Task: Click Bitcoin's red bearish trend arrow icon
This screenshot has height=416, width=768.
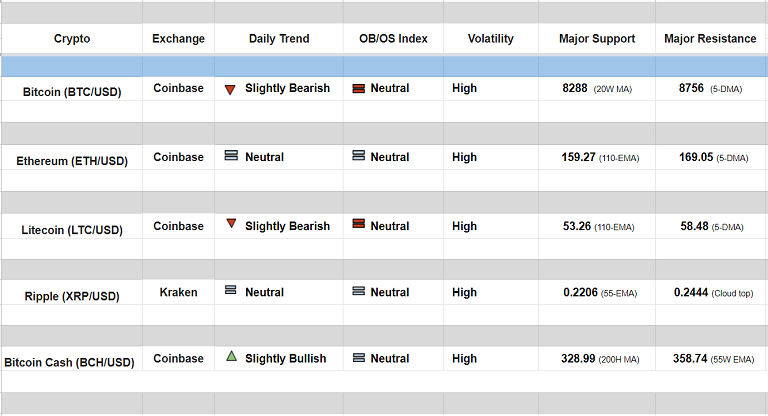Action: coord(230,89)
